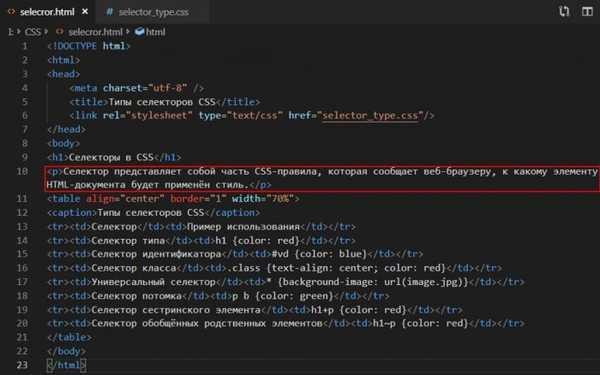The height and width of the screenshot is (375, 600).
Task: Click line number 11 in the gutter
Action: (x=22, y=199)
